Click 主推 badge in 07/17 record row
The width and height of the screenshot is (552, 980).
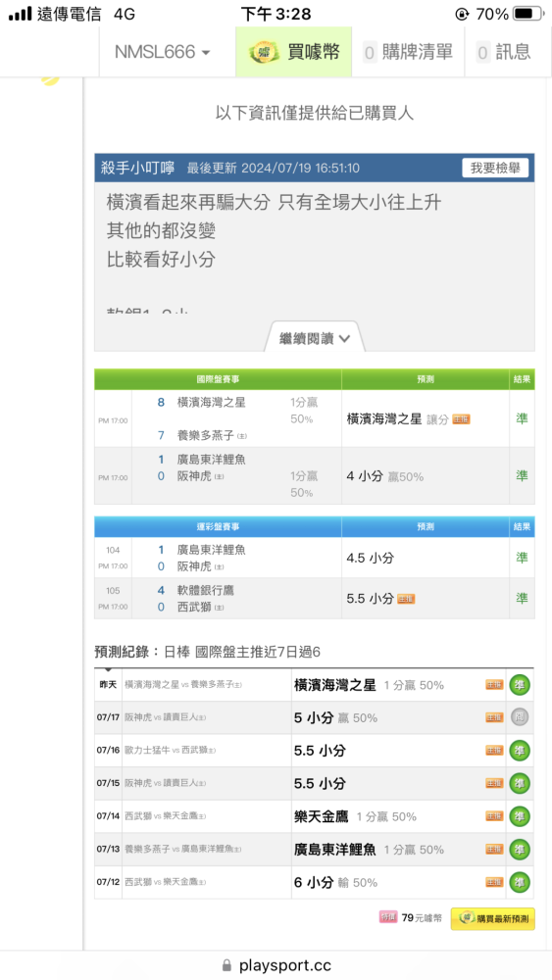[x=494, y=718]
